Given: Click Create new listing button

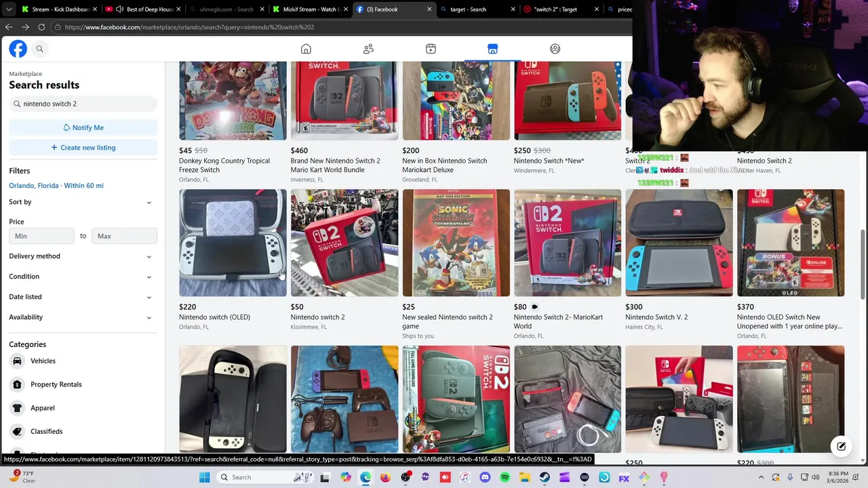Looking at the screenshot, I should 83,148.
